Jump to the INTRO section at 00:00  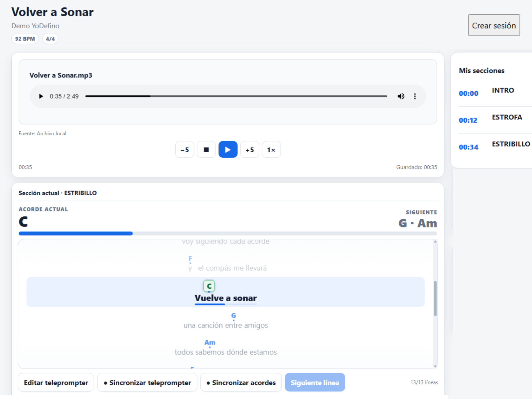[x=494, y=92]
